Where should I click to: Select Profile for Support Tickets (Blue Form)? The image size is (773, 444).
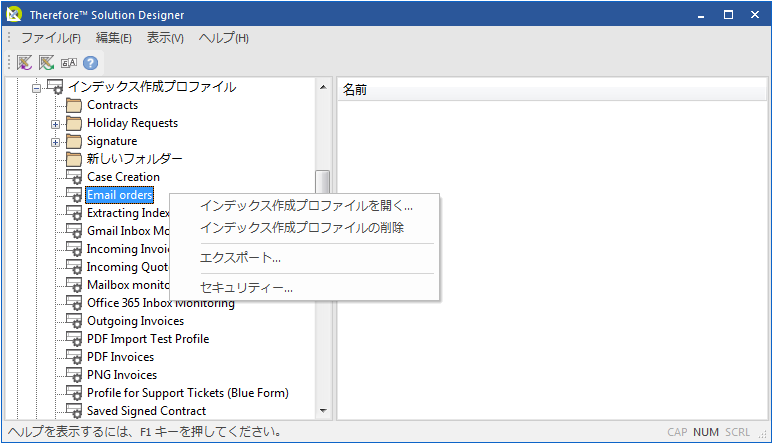tap(188, 393)
